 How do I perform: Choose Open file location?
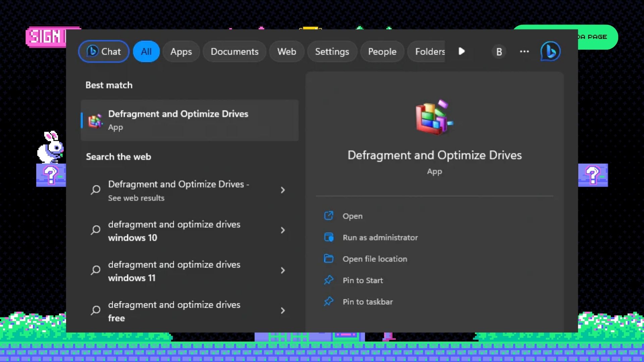pos(375,259)
